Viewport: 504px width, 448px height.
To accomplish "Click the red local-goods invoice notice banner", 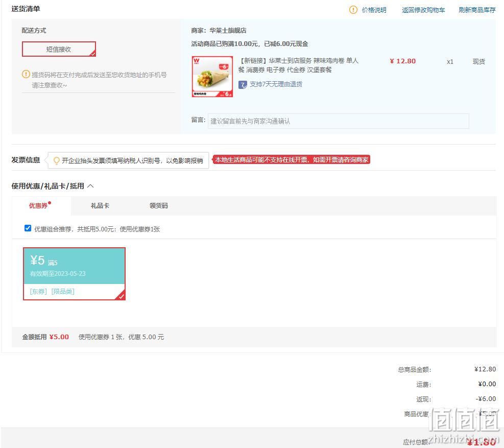I will coord(292,160).
